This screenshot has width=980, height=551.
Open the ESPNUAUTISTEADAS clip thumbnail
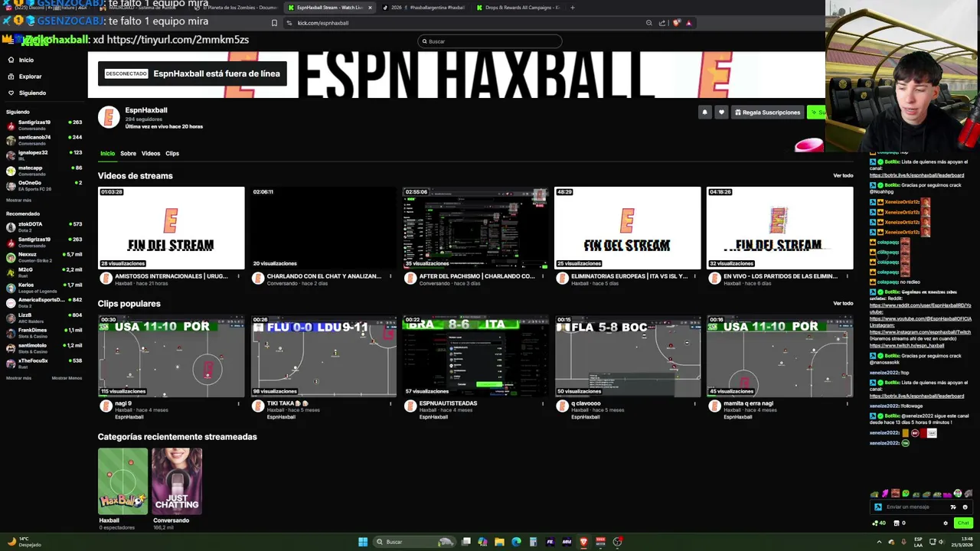click(x=475, y=356)
